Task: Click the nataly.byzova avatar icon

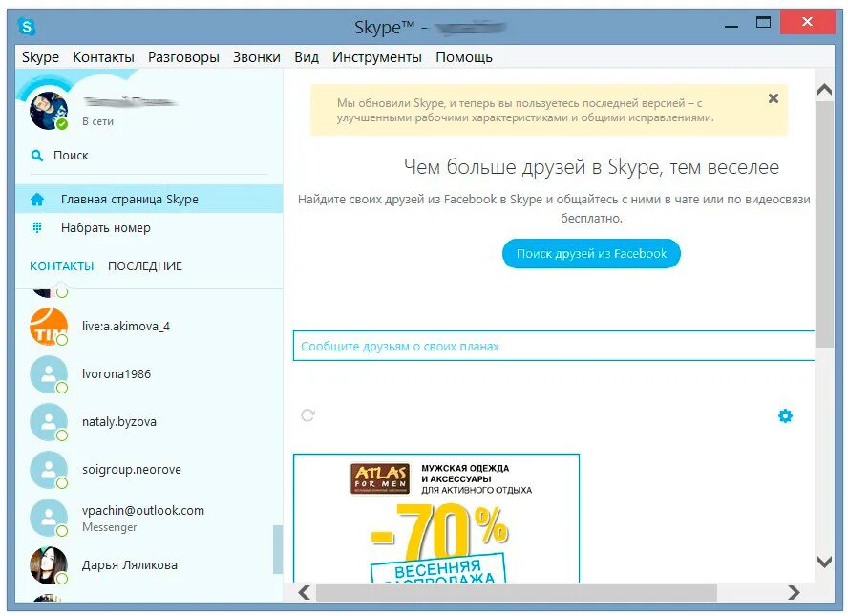Action: click(x=49, y=422)
